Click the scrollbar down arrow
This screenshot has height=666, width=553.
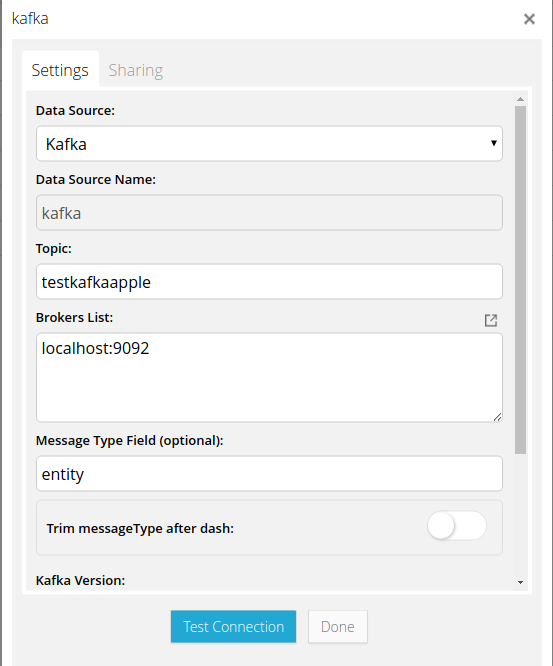pos(520,582)
